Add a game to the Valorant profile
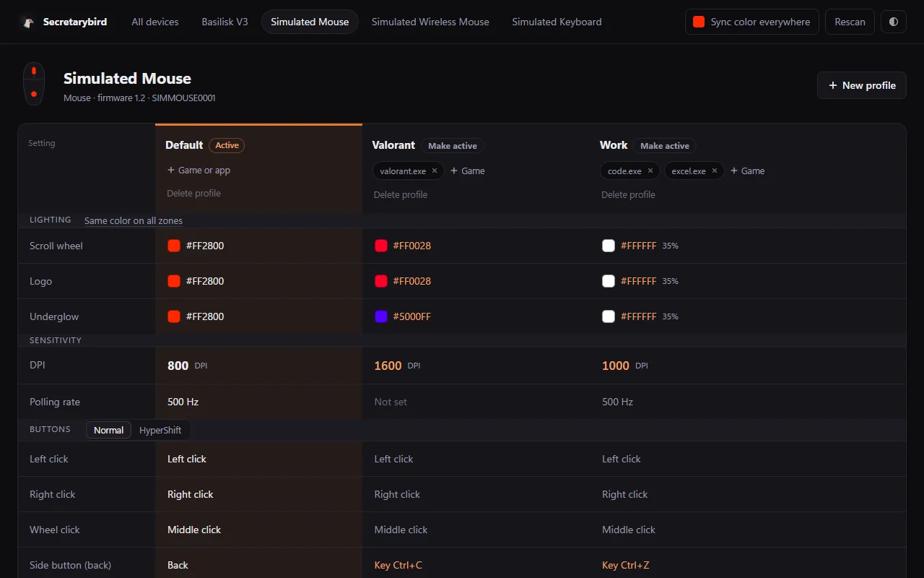This screenshot has height=578, width=924. (x=468, y=171)
